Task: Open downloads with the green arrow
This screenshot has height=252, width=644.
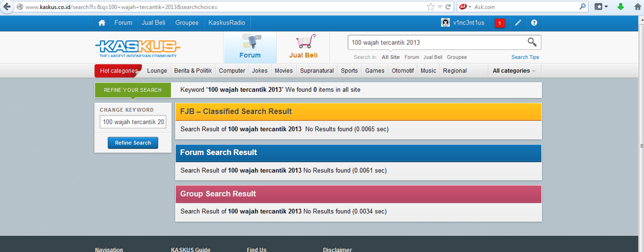Action: [621, 7]
